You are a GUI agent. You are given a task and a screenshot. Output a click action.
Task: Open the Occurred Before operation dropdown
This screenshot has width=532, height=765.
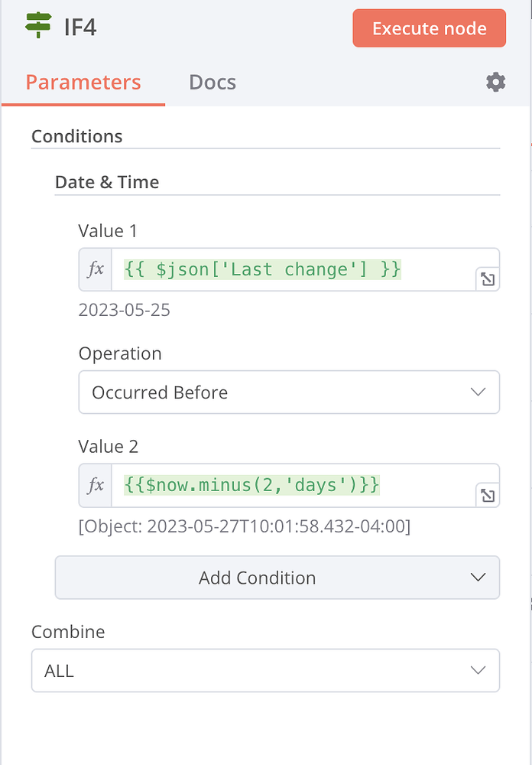tap(289, 392)
